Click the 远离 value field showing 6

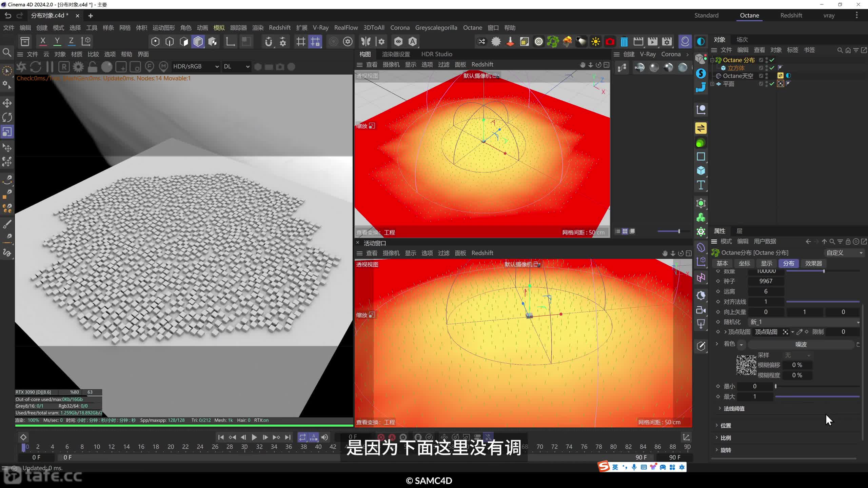click(766, 291)
